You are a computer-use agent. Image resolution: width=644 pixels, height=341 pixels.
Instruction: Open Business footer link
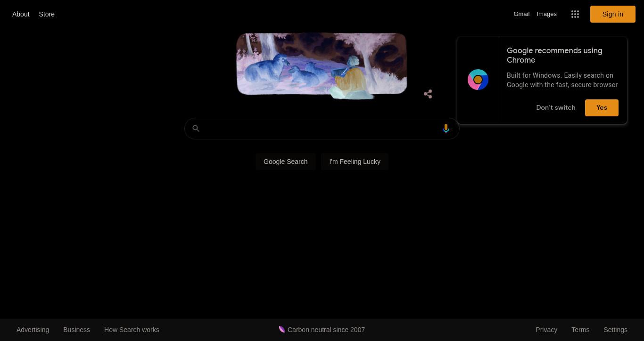pyautogui.click(x=76, y=330)
